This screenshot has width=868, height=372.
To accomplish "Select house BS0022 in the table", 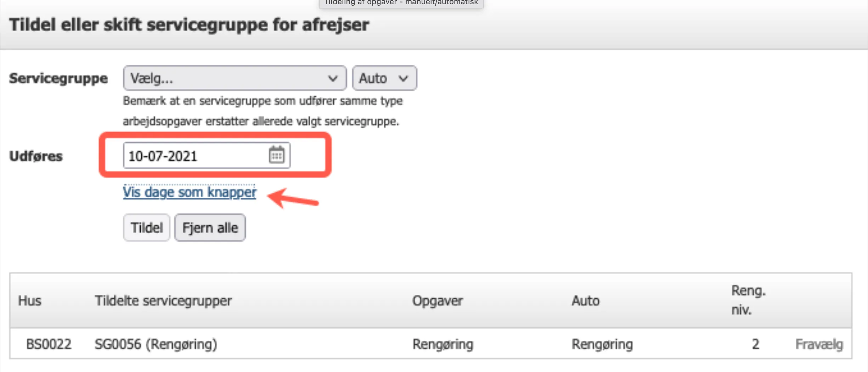I will point(49,344).
